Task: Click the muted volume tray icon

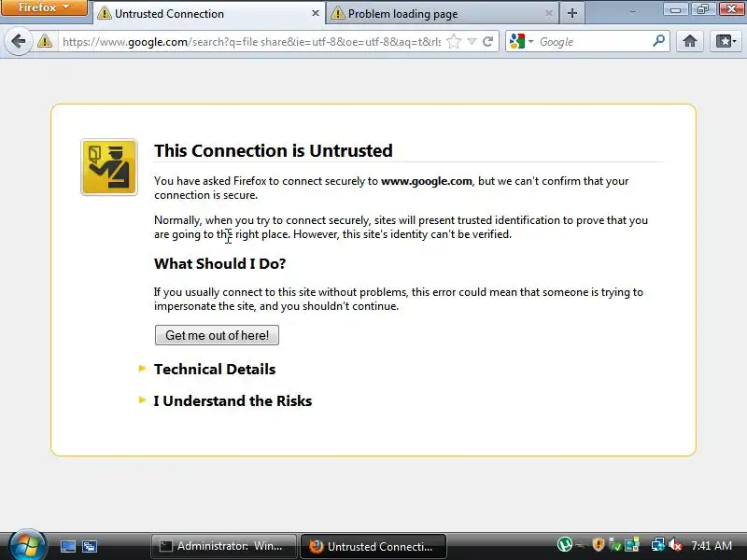Action: pyautogui.click(x=675, y=545)
